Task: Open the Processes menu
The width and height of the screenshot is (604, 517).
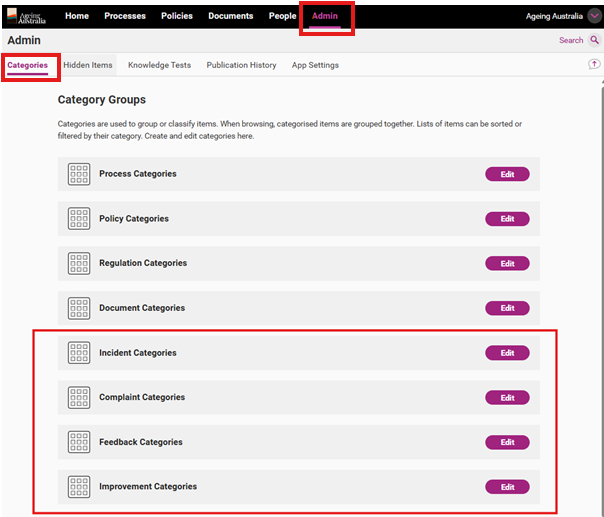Action: pyautogui.click(x=125, y=16)
